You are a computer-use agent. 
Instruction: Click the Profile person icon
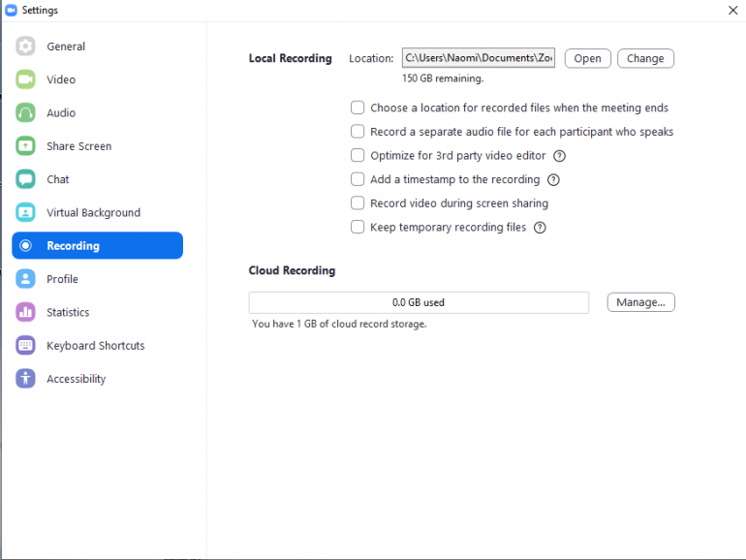[x=25, y=279]
